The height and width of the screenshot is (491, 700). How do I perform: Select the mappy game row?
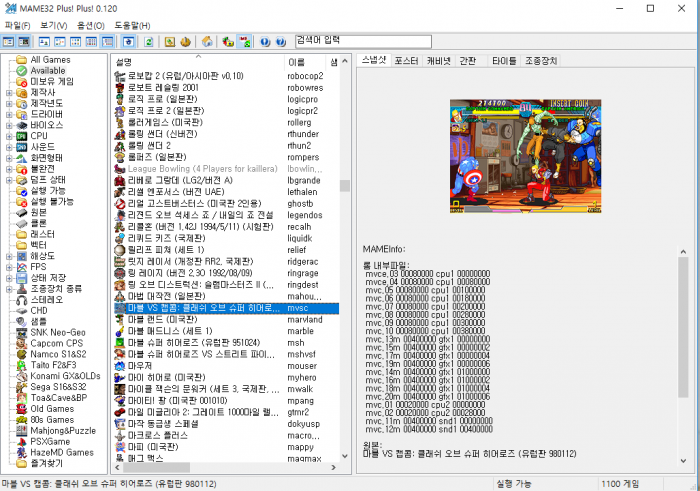226,447
